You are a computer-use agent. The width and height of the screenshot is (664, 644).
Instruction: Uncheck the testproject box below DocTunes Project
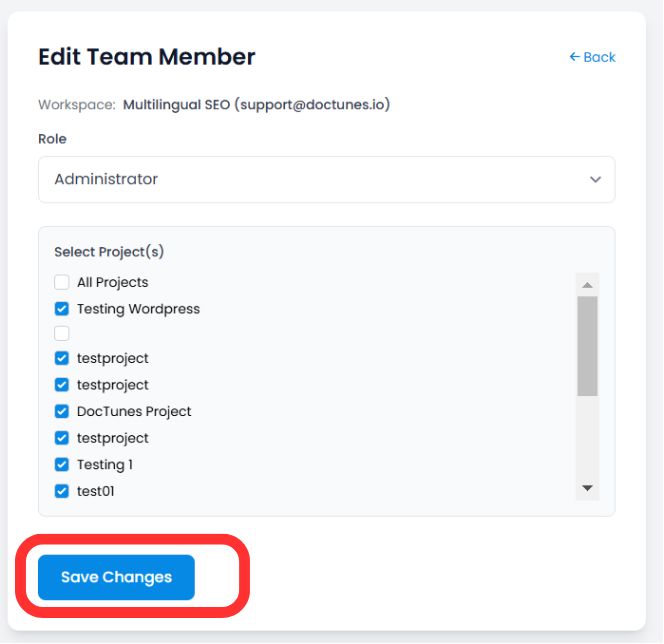tap(62, 438)
